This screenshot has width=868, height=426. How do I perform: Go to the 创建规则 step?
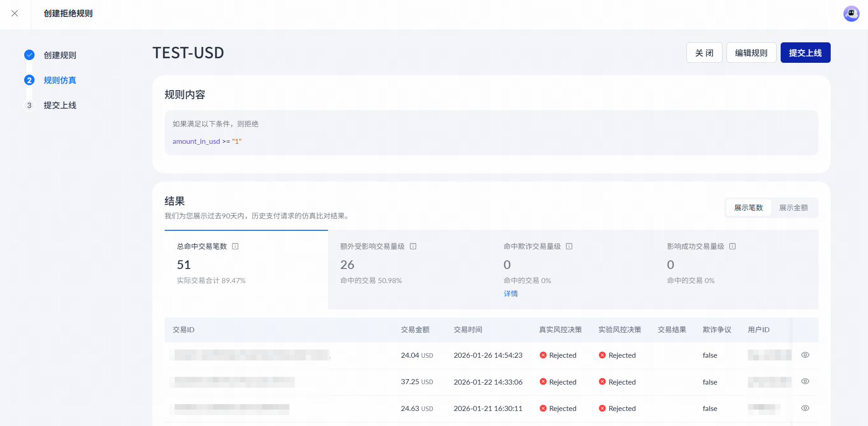(60, 55)
